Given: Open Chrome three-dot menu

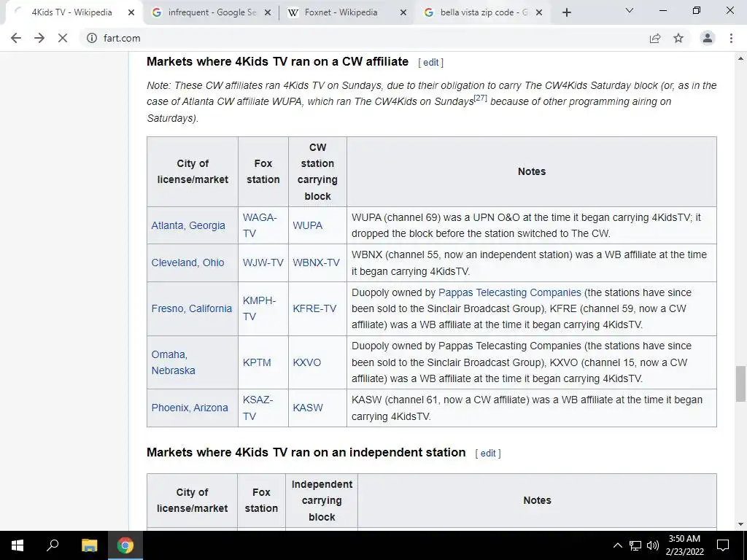Looking at the screenshot, I should (731, 38).
